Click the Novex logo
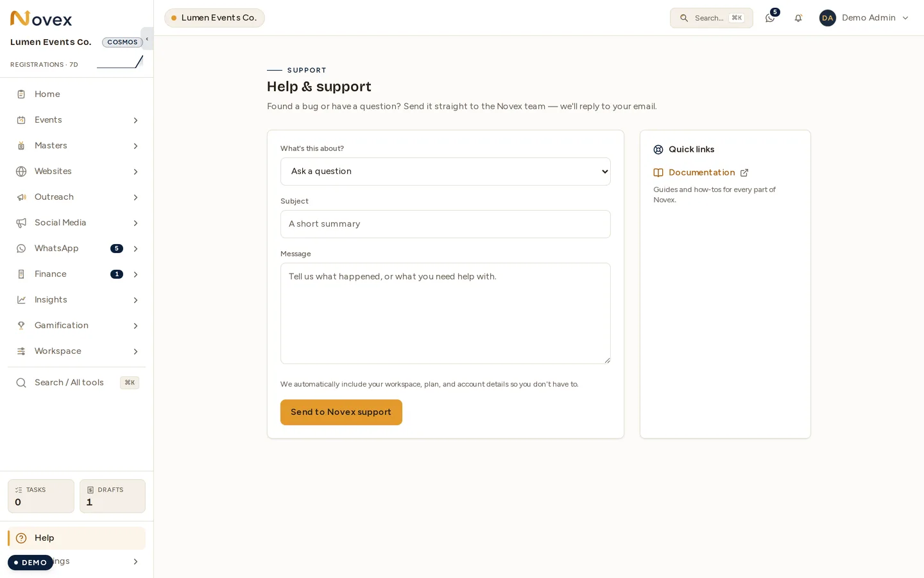Viewport: 924px width, 578px height. pyautogui.click(x=41, y=19)
